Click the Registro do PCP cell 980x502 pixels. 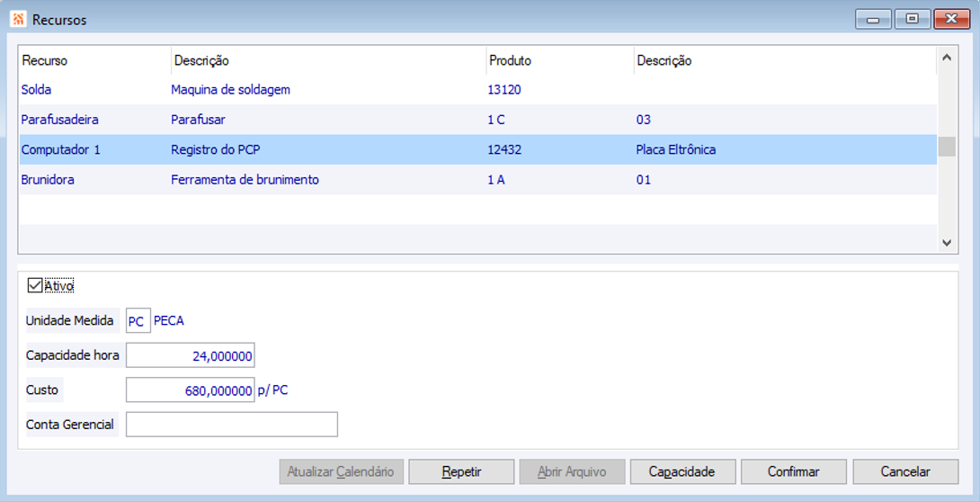(216, 149)
